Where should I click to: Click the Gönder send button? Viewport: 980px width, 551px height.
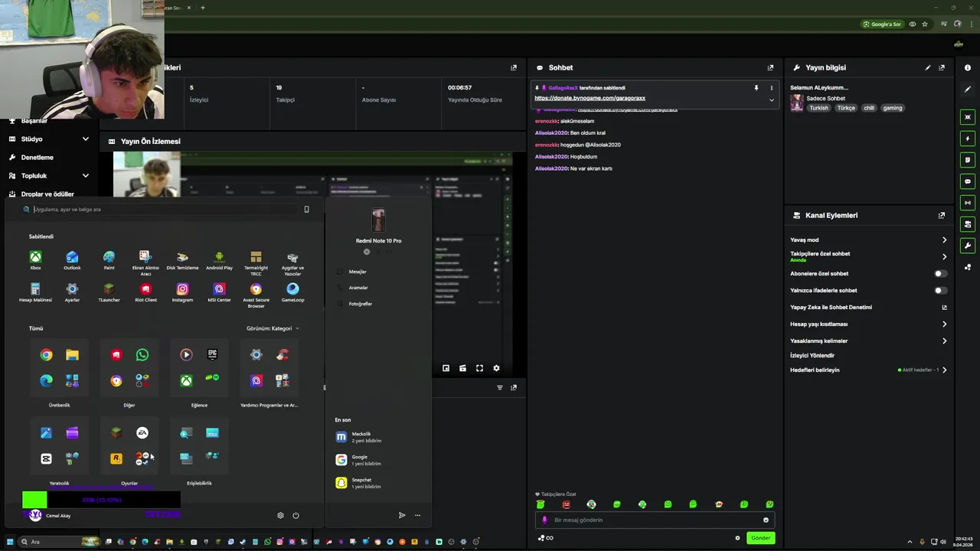760,538
